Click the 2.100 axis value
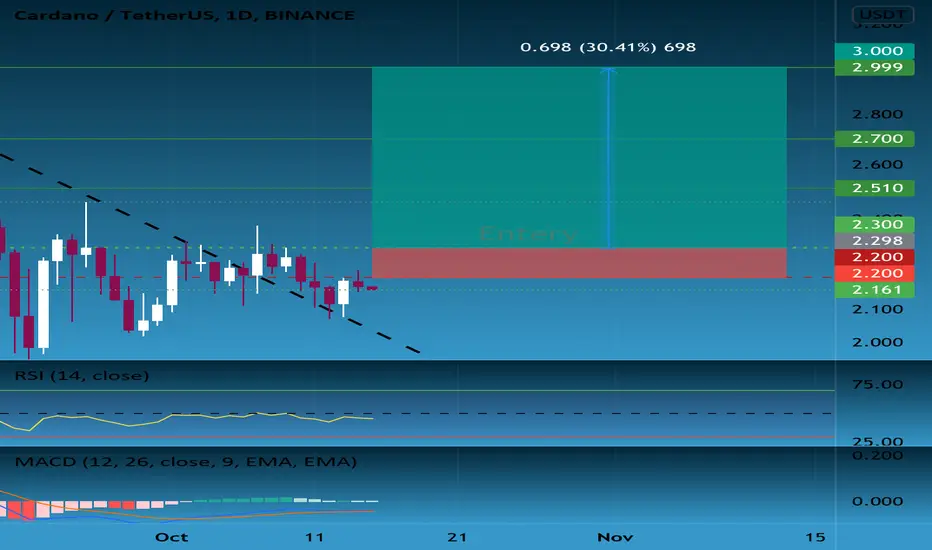Viewport: 932px width, 550px height. [877, 309]
